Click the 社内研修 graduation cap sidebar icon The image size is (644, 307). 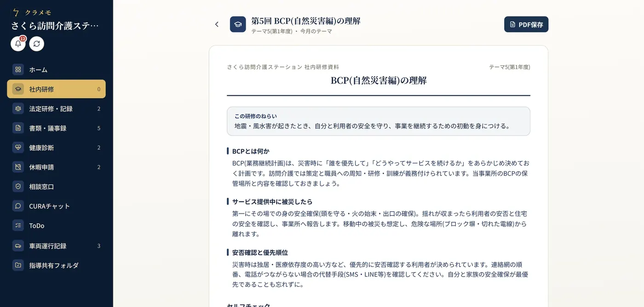pyautogui.click(x=18, y=89)
